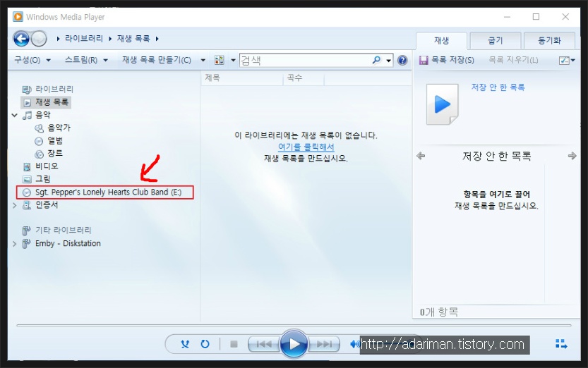The image size is (588, 368).
Task: Expand the Emby - Diskstation node
Action: [14, 244]
